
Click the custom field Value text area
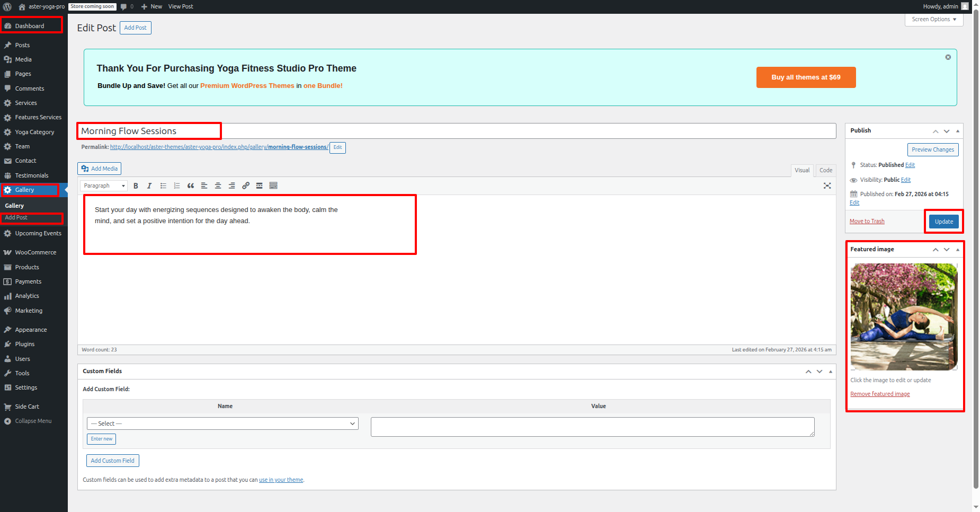coord(592,427)
